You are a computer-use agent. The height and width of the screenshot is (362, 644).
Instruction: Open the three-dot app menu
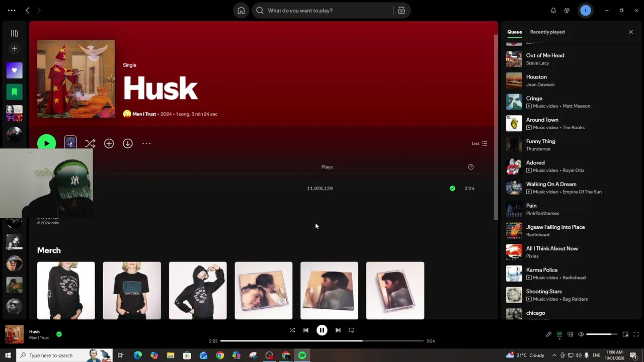point(12,11)
